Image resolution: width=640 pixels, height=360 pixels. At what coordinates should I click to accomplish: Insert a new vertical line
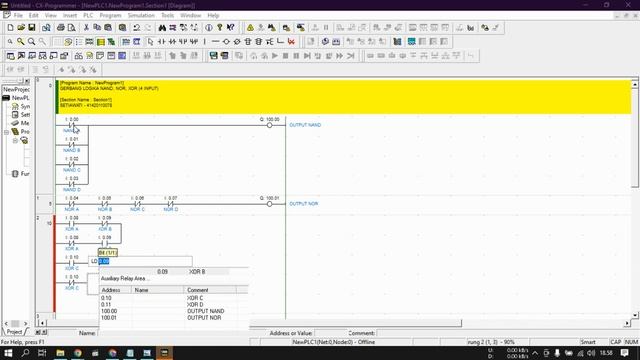click(x=205, y=42)
